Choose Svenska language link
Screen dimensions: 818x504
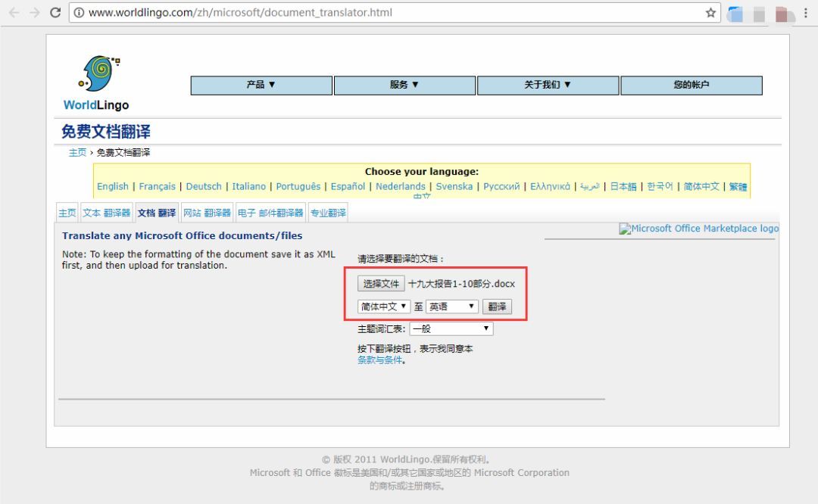coord(454,187)
